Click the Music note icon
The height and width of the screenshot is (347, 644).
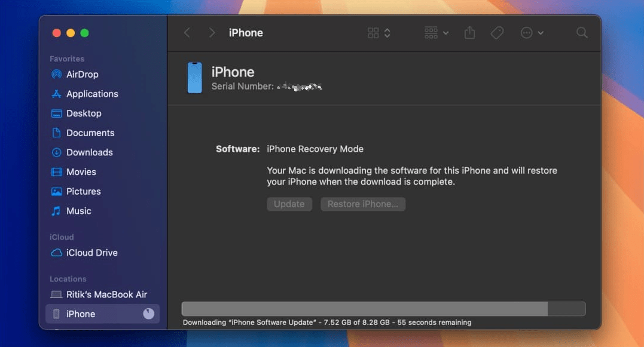56,211
